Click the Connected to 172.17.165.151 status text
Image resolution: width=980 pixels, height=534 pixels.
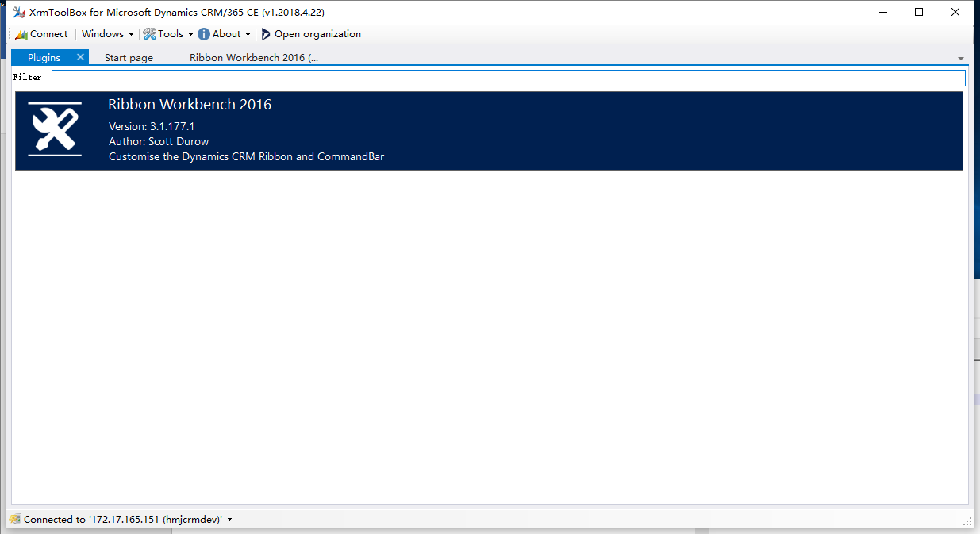(123, 520)
